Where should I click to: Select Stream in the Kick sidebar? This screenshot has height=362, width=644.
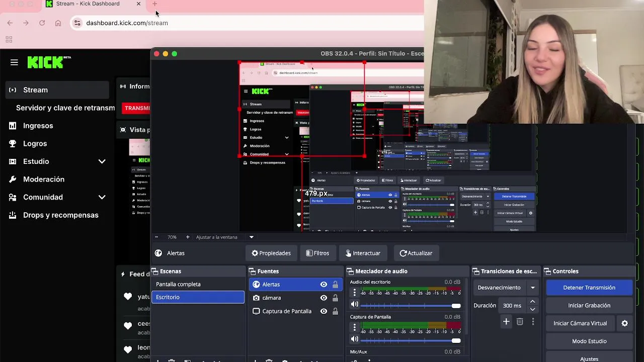point(57,90)
